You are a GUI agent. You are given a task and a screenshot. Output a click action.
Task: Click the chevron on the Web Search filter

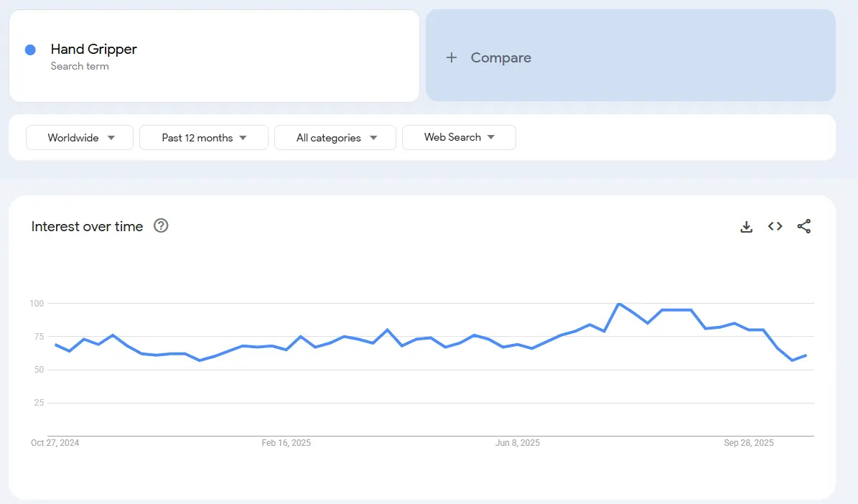(x=490, y=137)
